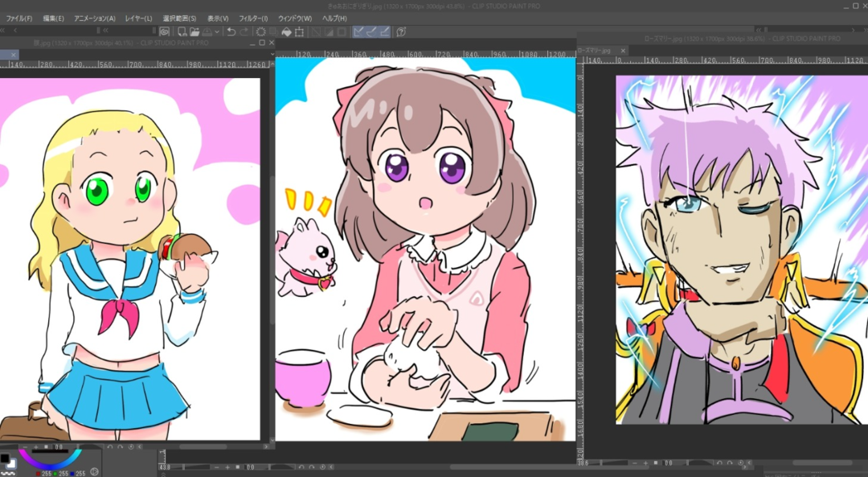Close the left 豚.jpg document window
Screen dimensions: 868x477
272,43
